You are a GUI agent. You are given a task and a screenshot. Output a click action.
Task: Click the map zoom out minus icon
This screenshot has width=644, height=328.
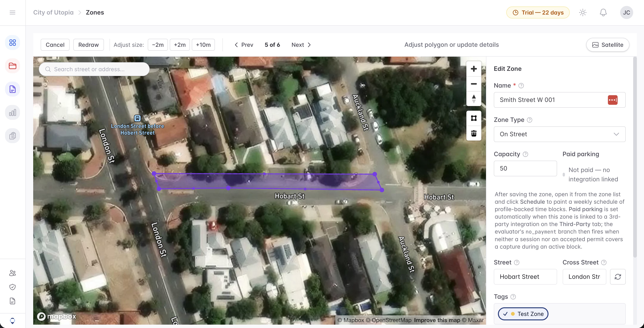[473, 84]
